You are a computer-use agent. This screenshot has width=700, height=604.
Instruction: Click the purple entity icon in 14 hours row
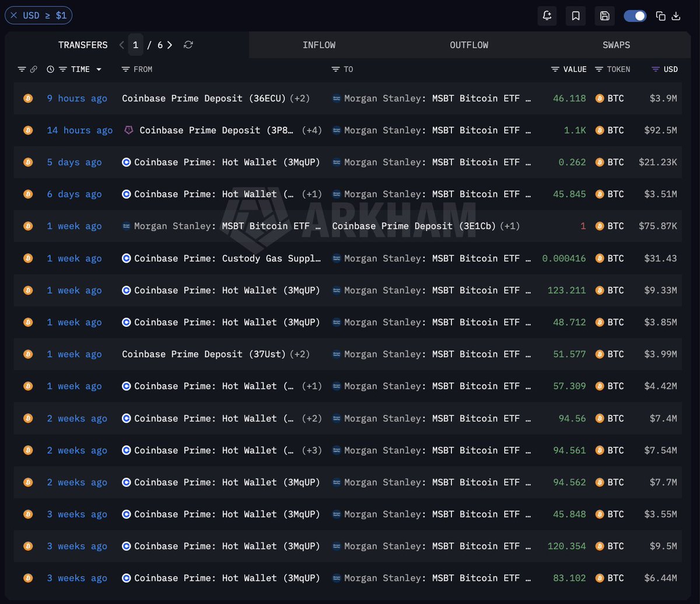(129, 131)
